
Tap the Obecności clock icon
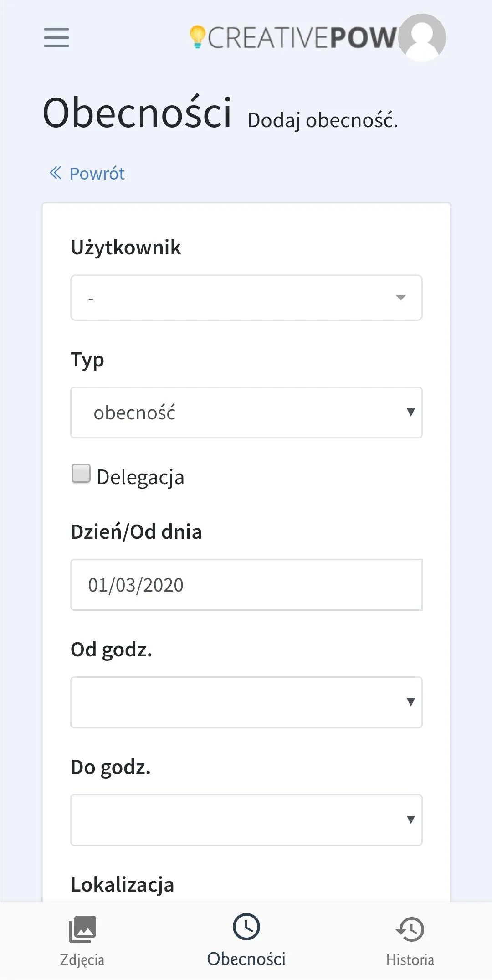pos(246,927)
